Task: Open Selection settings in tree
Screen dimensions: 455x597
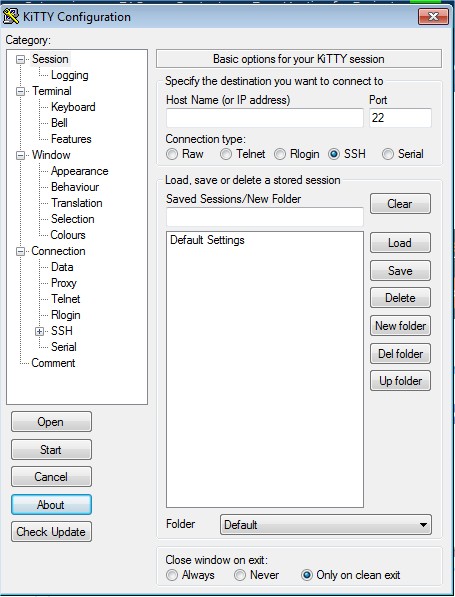Action: [x=73, y=219]
